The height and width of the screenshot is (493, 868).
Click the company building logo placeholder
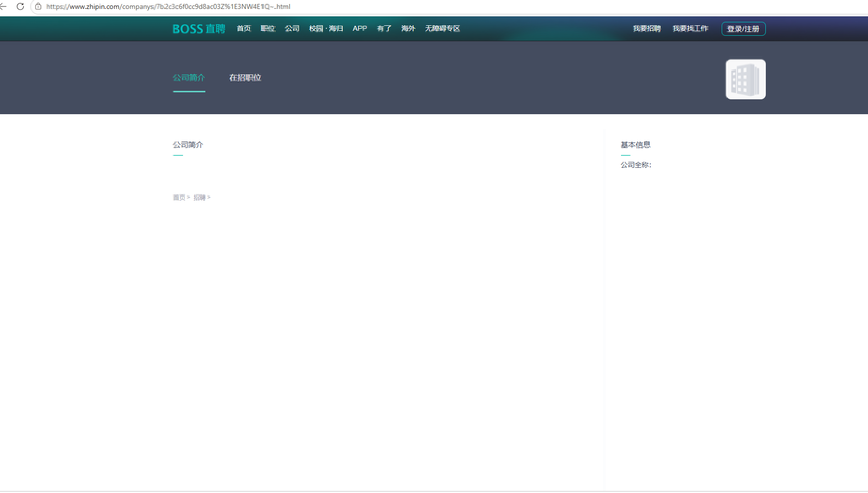coord(745,79)
